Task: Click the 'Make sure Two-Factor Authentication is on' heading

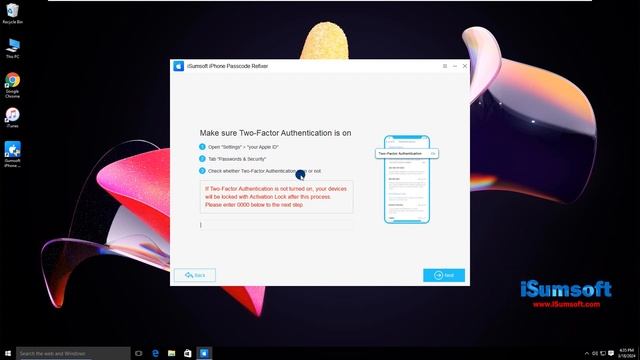Action: 275,133
